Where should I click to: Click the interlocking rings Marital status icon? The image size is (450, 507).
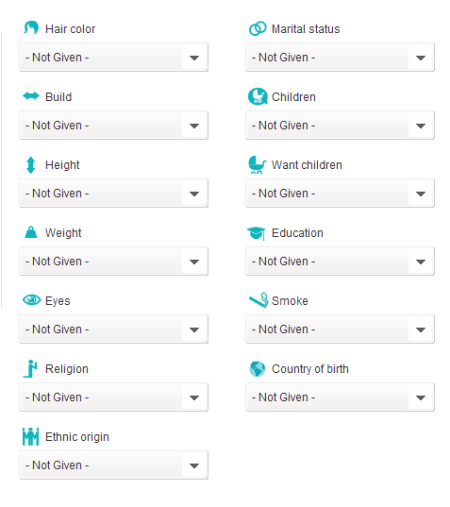[x=258, y=29]
